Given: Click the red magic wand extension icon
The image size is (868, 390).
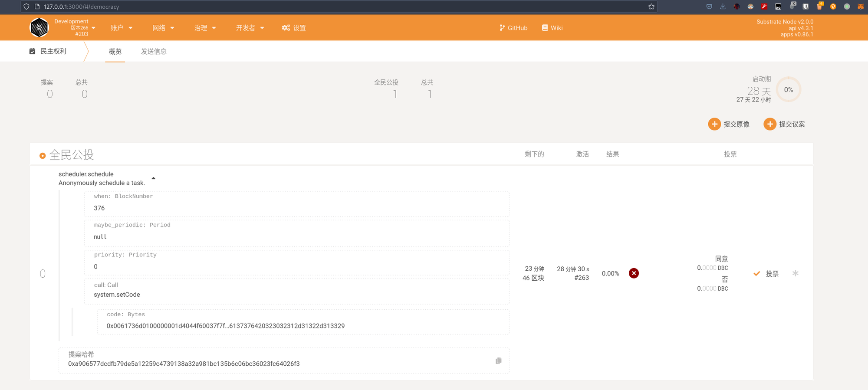Looking at the screenshot, I should tap(764, 7).
